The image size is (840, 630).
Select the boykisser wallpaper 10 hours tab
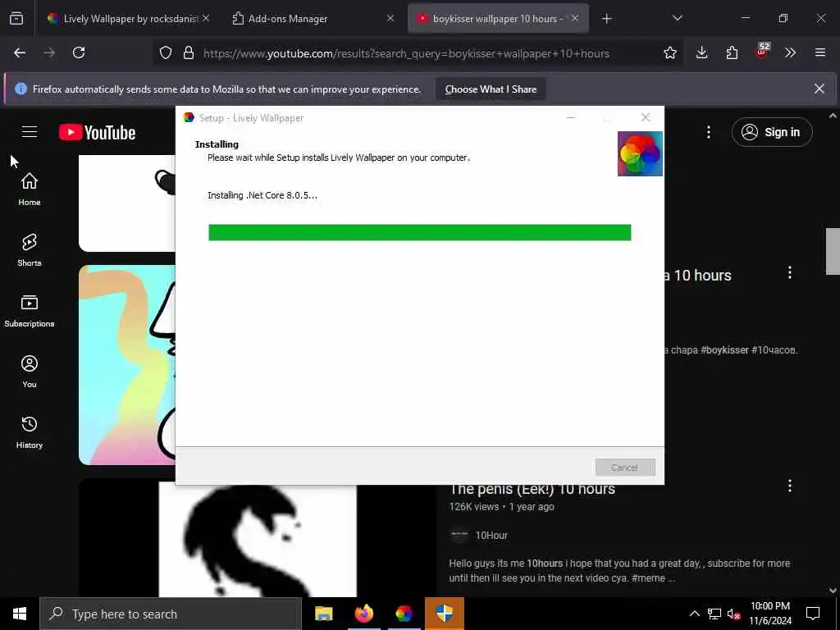498,19
